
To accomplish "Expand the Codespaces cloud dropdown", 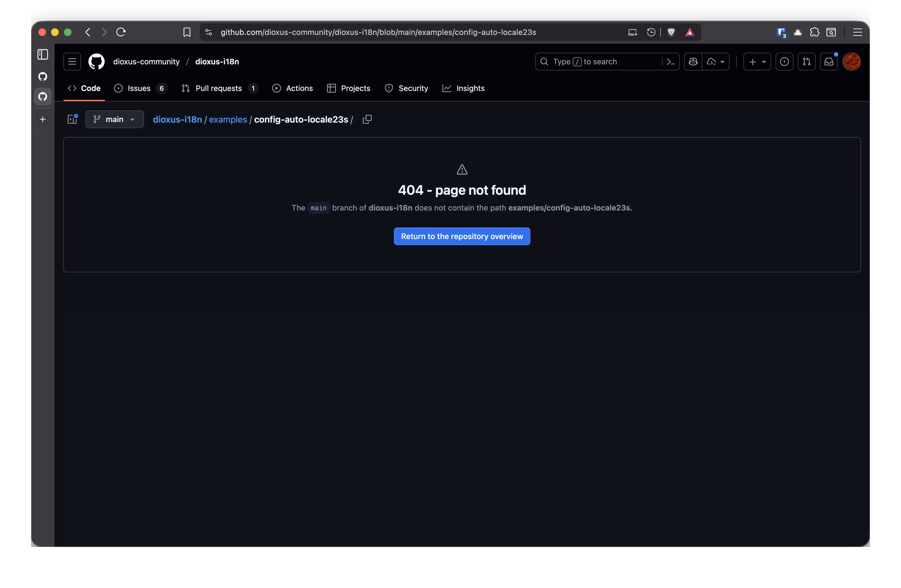I will click(716, 61).
